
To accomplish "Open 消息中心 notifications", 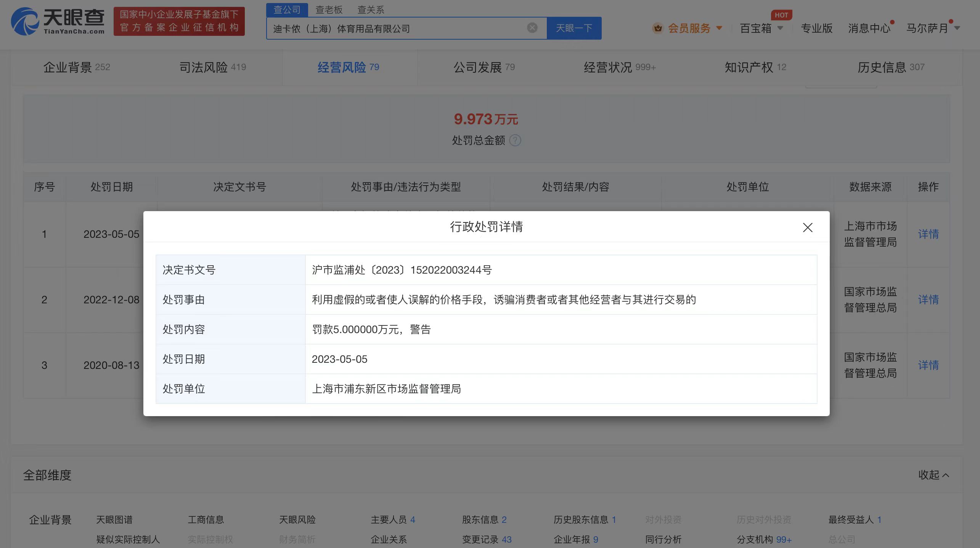I will pyautogui.click(x=869, y=28).
